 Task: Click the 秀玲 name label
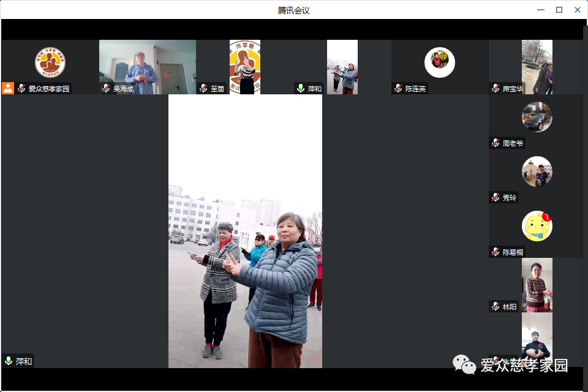pyautogui.click(x=510, y=198)
